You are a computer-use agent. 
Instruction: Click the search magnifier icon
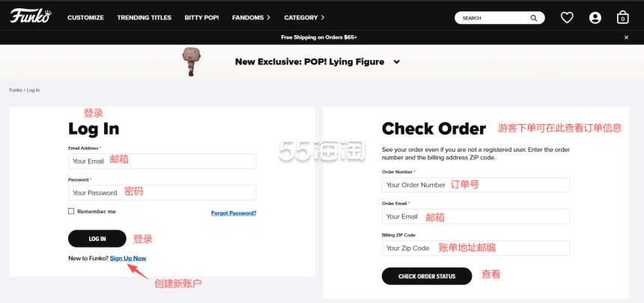[533, 18]
